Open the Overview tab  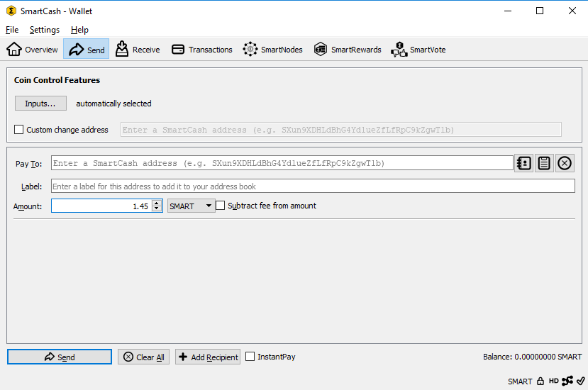[x=32, y=50]
